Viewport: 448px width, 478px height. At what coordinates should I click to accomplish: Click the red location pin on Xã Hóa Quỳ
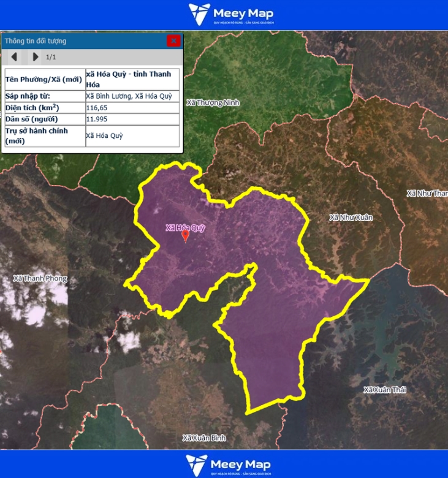186,237
